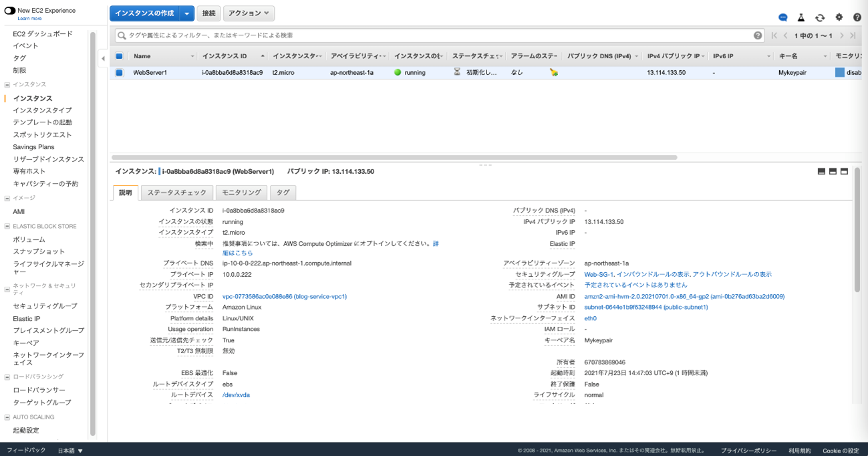Refresh the instance list
This screenshot has height=456, width=868.
point(820,17)
